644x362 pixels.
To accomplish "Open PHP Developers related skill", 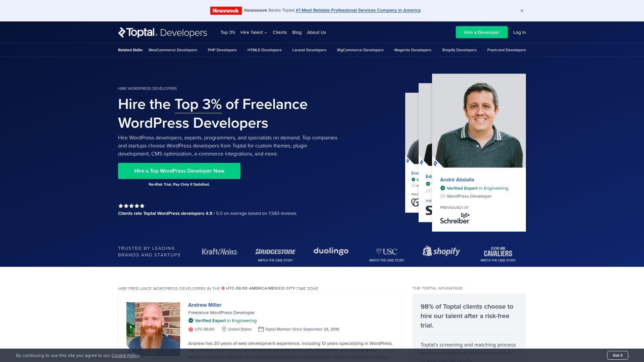I will [222, 50].
